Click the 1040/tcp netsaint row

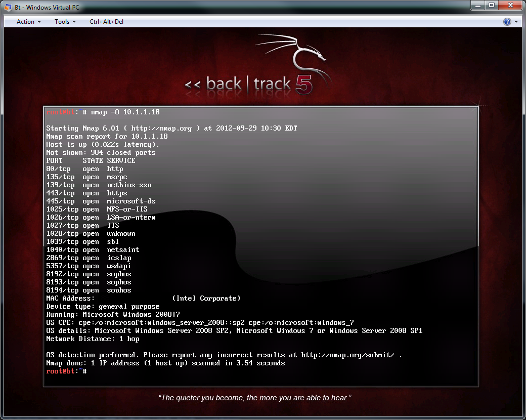point(93,250)
